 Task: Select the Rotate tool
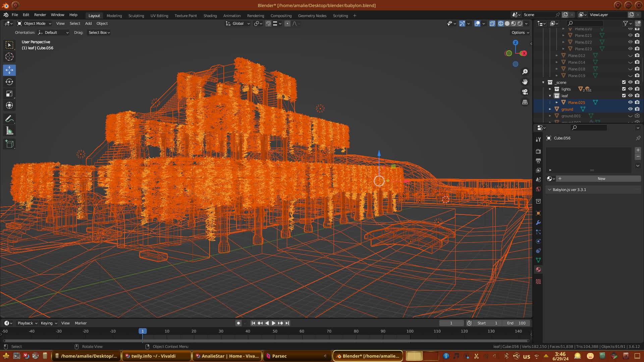[9, 82]
